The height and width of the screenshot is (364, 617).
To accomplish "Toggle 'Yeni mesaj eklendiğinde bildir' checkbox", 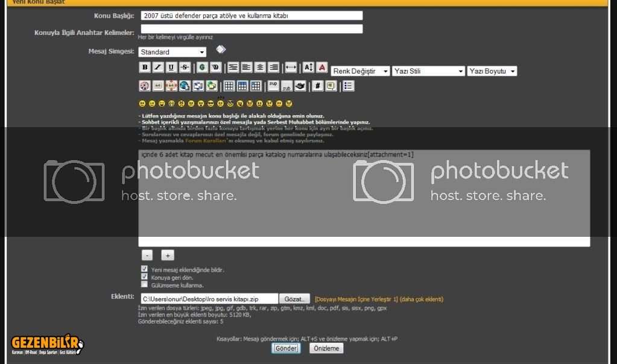I will [144, 269].
